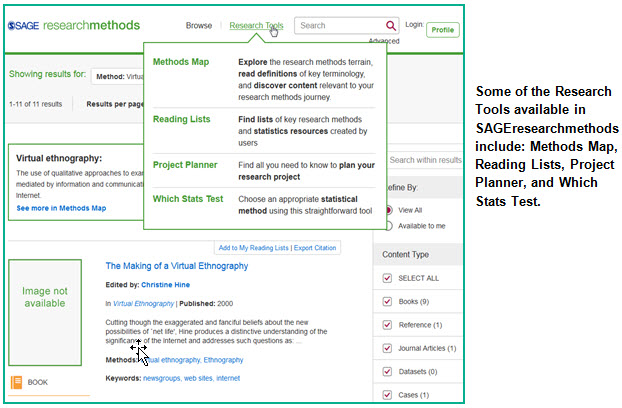Focus the Search within results field
622x408 pixels.
pyautogui.click(x=424, y=160)
